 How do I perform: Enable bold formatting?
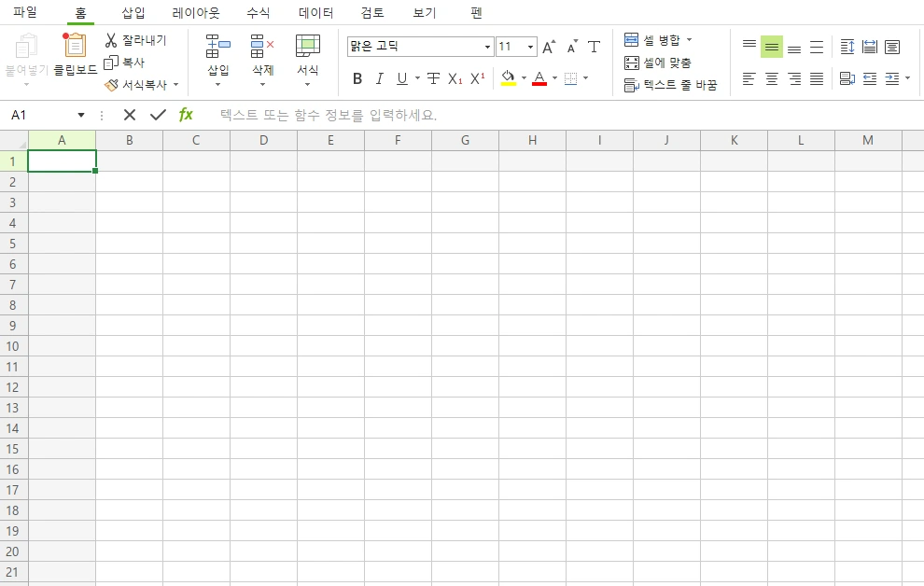tap(357, 79)
